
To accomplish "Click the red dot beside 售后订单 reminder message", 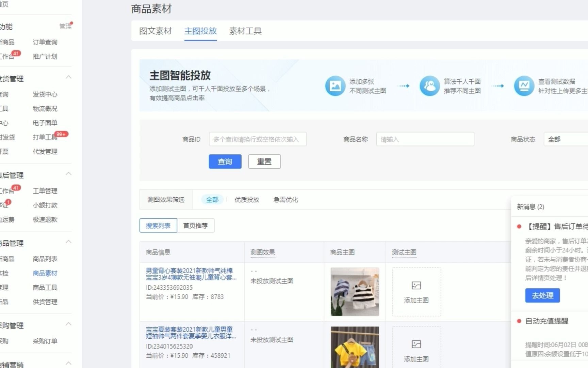I will [x=519, y=226].
